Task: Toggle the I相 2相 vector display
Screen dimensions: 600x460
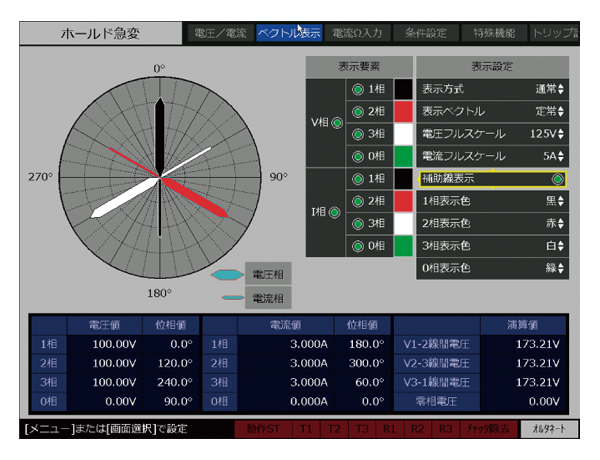Action: click(358, 201)
